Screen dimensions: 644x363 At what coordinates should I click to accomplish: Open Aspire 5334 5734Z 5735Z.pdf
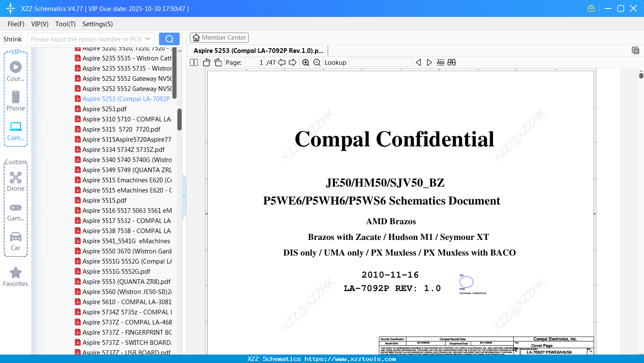[123, 150]
